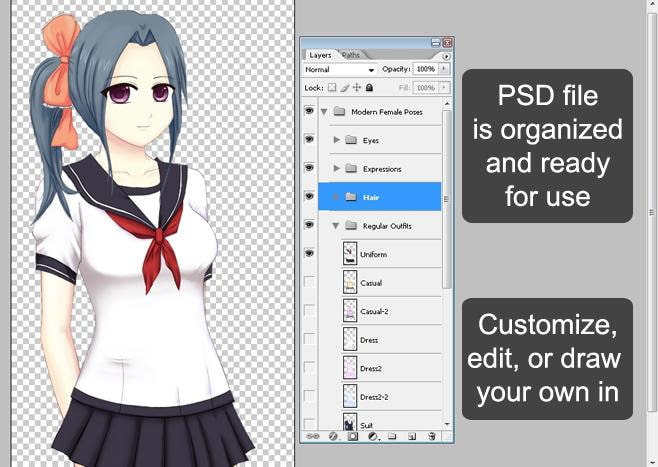
Task: Switch to the Paths tab
Action: coord(350,55)
